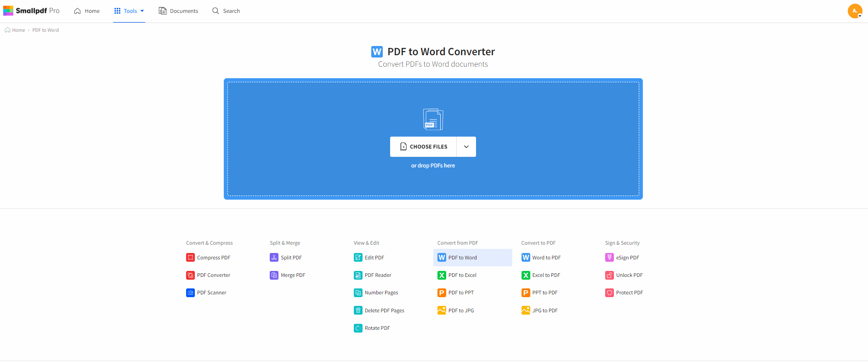Click the JPG to PDF image icon
This screenshot has width=868, height=362.
(x=526, y=310)
